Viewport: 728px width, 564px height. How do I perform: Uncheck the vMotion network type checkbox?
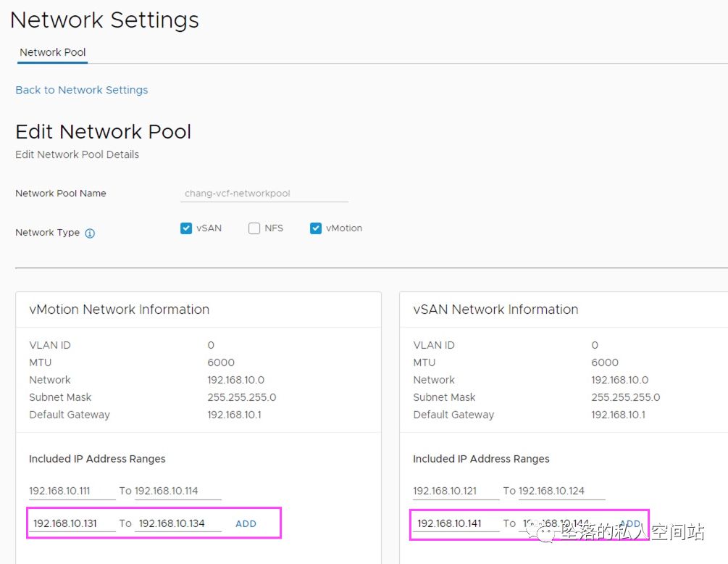(x=316, y=228)
